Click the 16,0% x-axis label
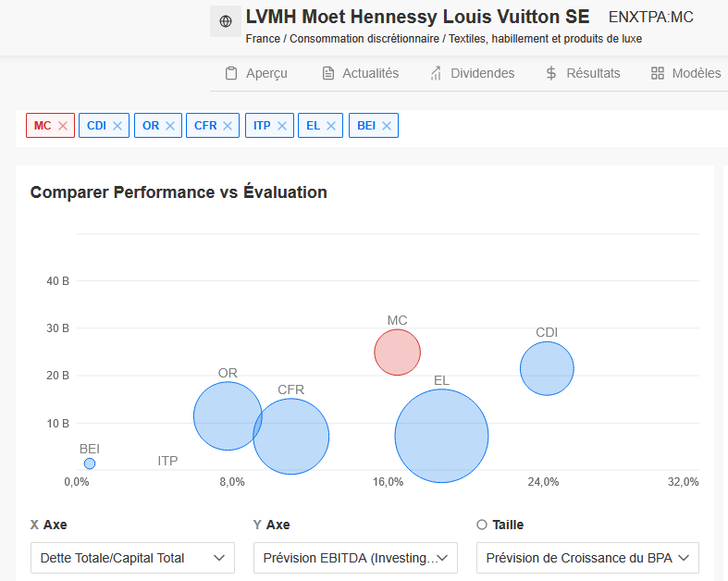The image size is (728, 581). point(389,482)
